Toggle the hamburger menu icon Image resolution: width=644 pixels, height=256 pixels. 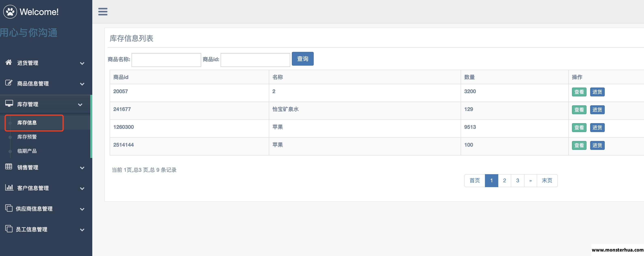(x=103, y=12)
